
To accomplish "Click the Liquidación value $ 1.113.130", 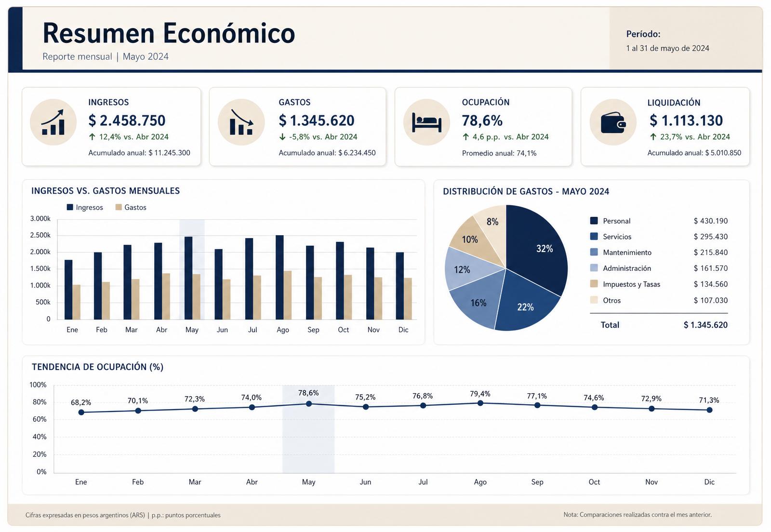I will click(x=686, y=120).
